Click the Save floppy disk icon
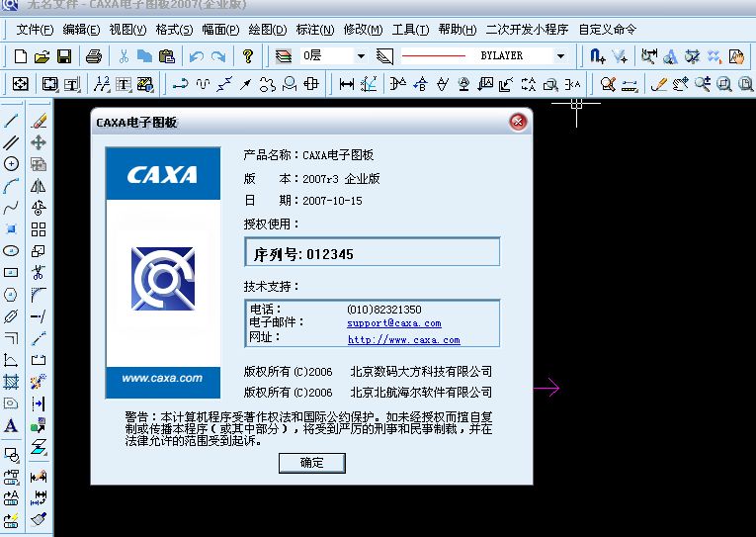756x537 pixels. pyautogui.click(x=64, y=56)
